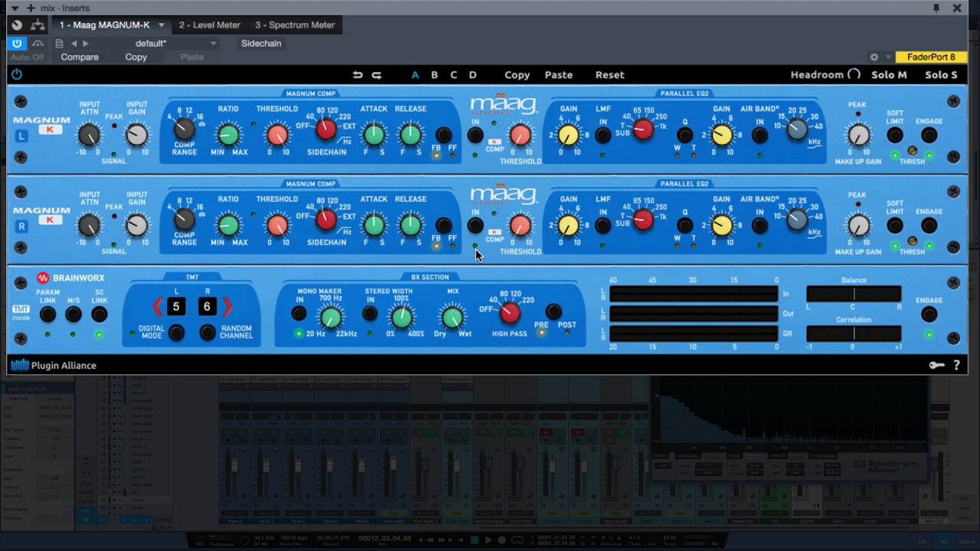
Task: Collapse the mix Inserts triangle
Action: click(15, 8)
